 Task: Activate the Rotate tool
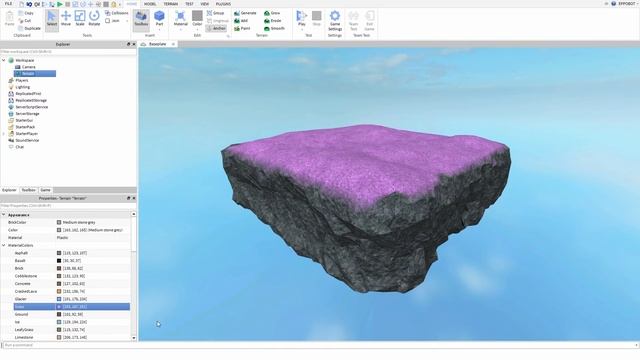[x=94, y=19]
